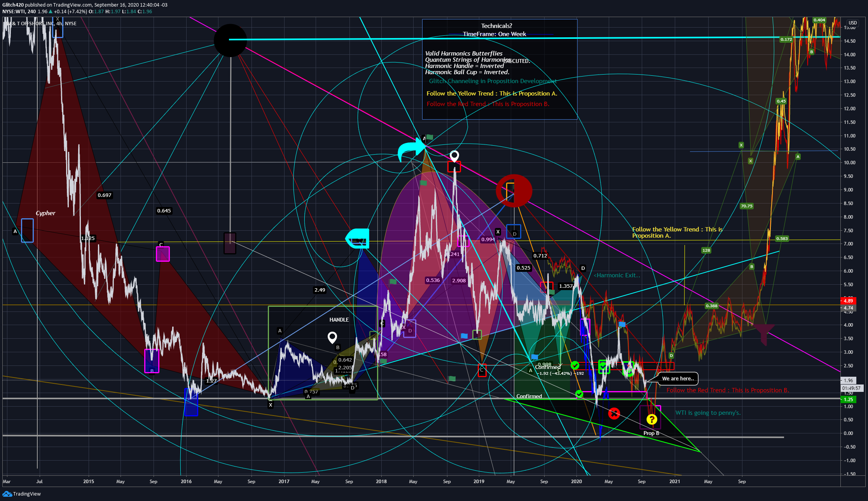Image resolution: width=868 pixels, height=501 pixels.
Task: Click the 0.712 ratio label
Action: [540, 256]
